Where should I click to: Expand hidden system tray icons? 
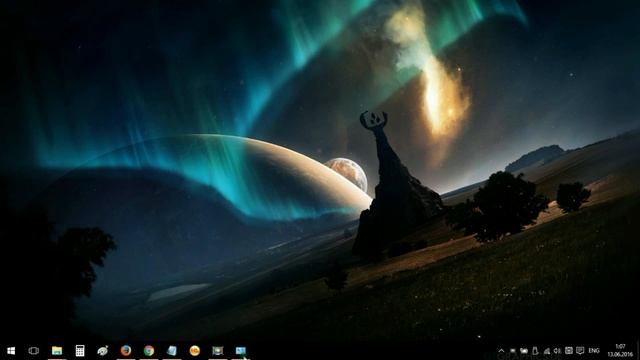coord(501,351)
